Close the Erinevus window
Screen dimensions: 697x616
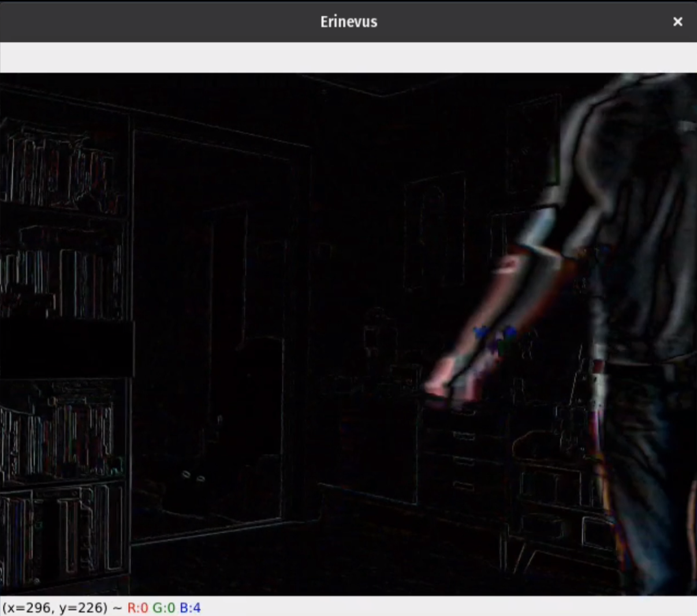coord(677,21)
